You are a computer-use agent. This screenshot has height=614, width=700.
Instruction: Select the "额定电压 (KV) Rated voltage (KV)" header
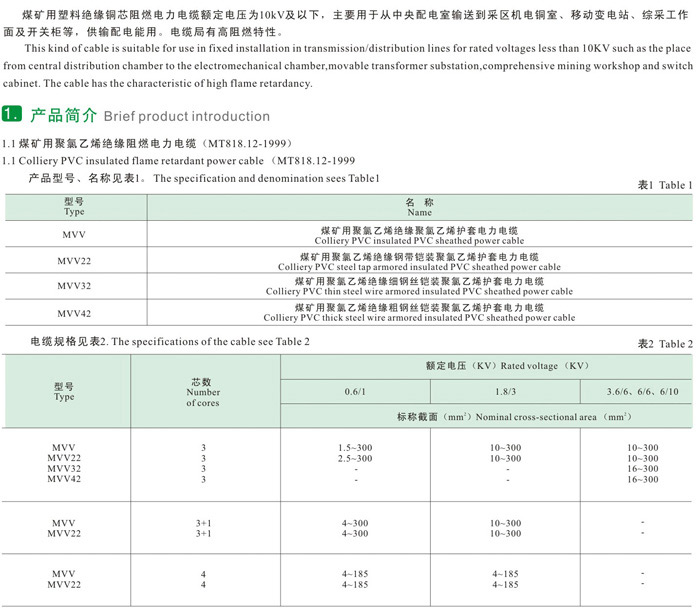click(x=507, y=366)
